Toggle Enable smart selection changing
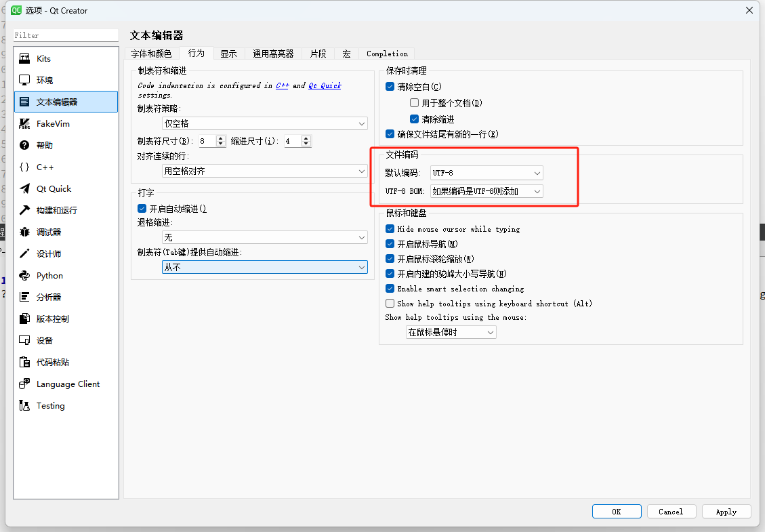 coord(390,289)
